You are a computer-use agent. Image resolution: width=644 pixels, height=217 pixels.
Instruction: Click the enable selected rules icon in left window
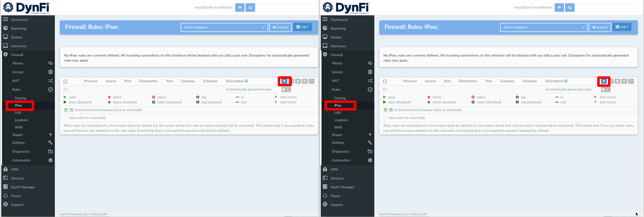click(x=305, y=81)
